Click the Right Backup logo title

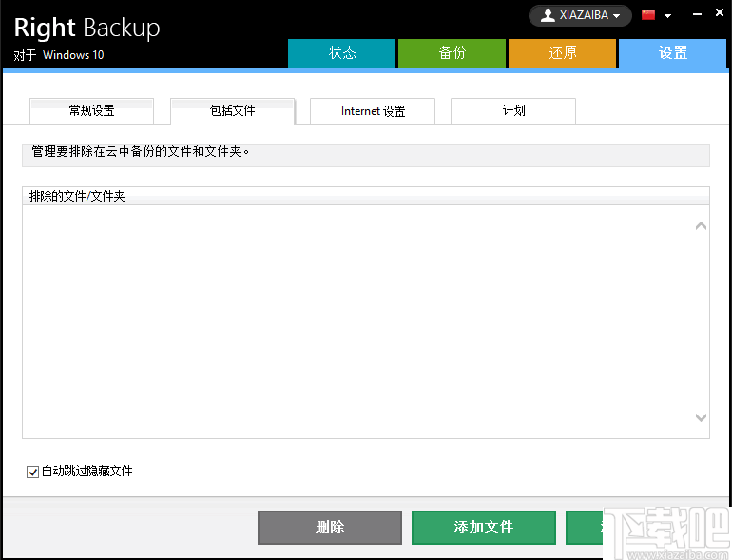click(87, 28)
